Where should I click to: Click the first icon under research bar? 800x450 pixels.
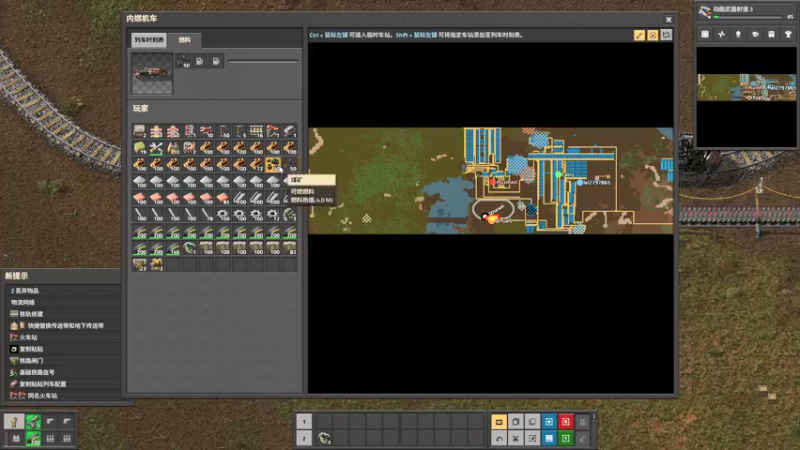tap(705, 34)
